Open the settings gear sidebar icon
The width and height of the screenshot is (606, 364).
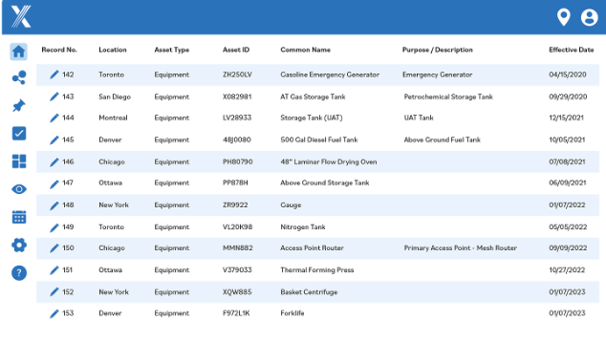(x=19, y=245)
